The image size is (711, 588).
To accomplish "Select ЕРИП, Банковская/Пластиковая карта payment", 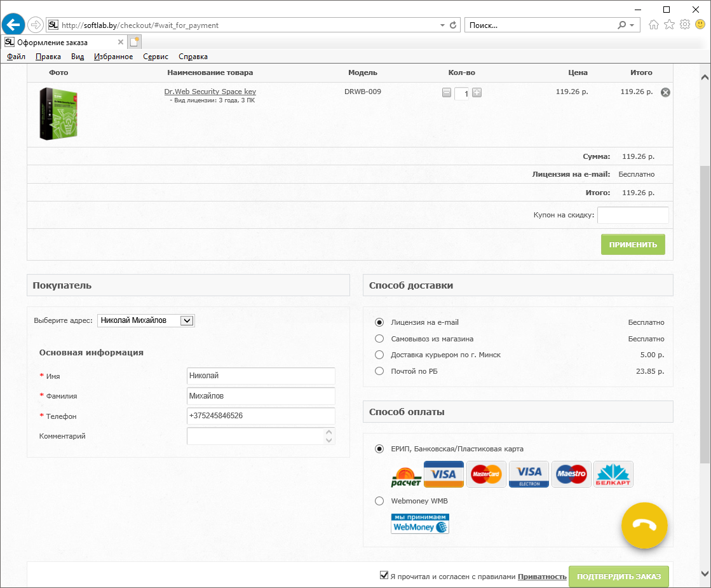I will (379, 449).
